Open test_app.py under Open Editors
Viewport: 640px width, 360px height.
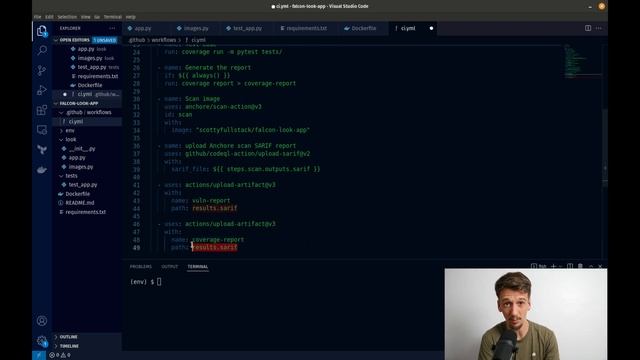point(87,67)
